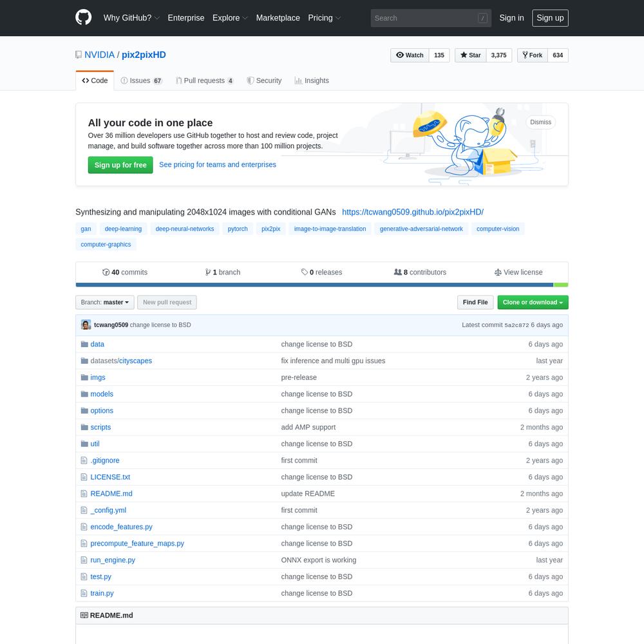The image size is (644, 644).
Task: Click the folder icon next to imgs
Action: click(84, 377)
